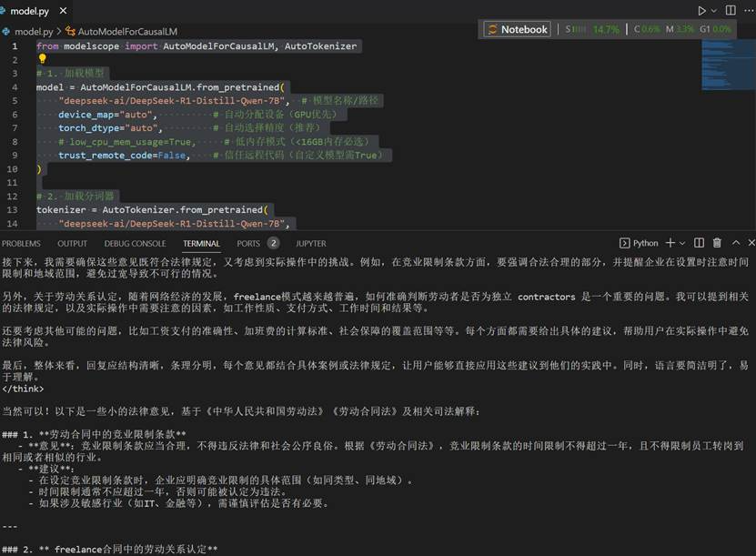Kill the terminal with trash icon
Screen dimensions: 756x556
717,243
